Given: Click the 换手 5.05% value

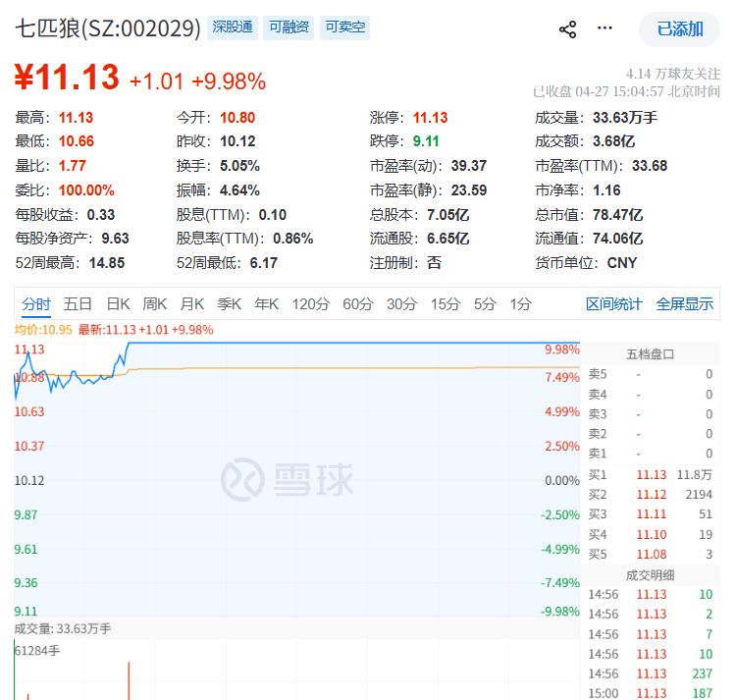Looking at the screenshot, I should click(239, 166).
